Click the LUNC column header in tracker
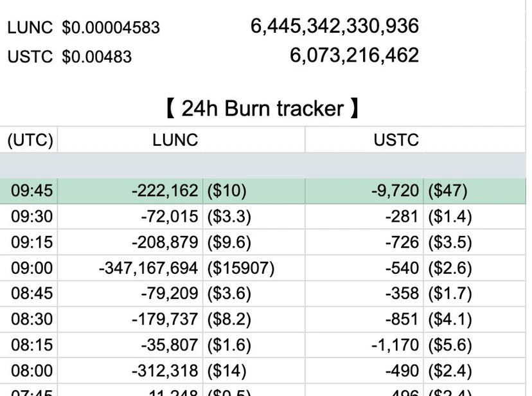This screenshot has width=532, height=396. point(175,139)
